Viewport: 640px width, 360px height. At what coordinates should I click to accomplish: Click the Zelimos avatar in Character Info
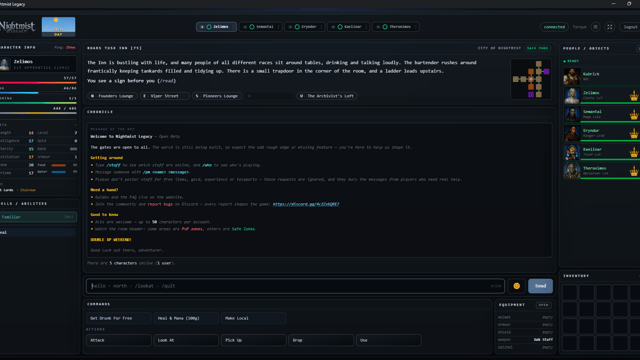(5, 64)
